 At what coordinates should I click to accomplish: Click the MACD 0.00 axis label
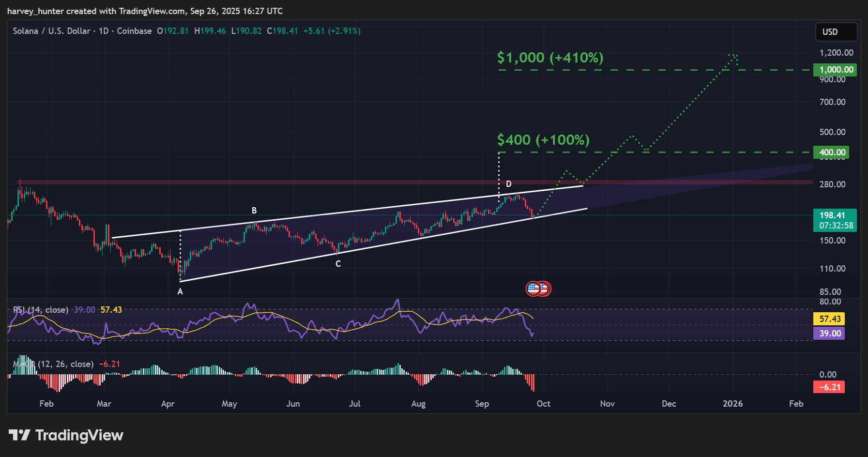coord(828,375)
